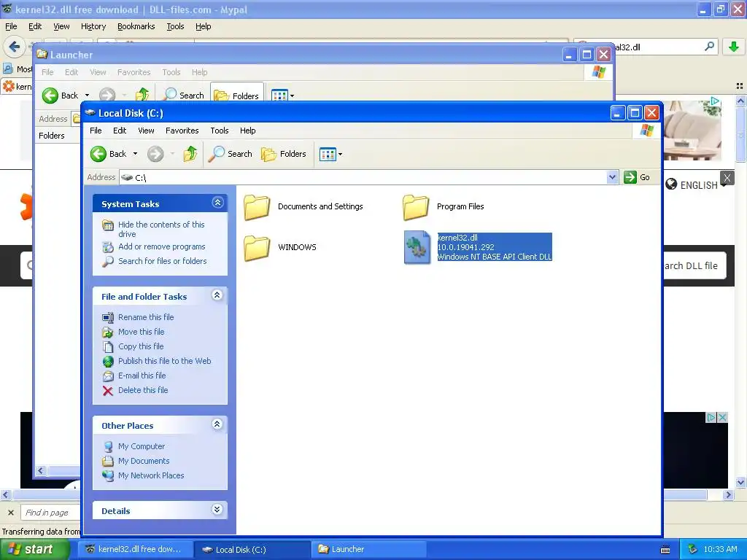Open the Address bar dropdown in Local Disk
Image resolution: width=747 pixels, height=560 pixels.
point(612,177)
